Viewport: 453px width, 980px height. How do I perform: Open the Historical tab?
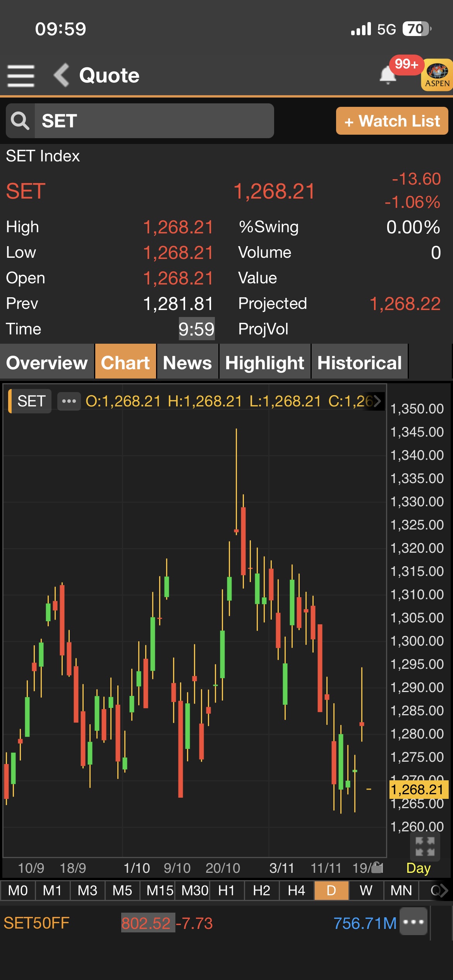click(359, 363)
